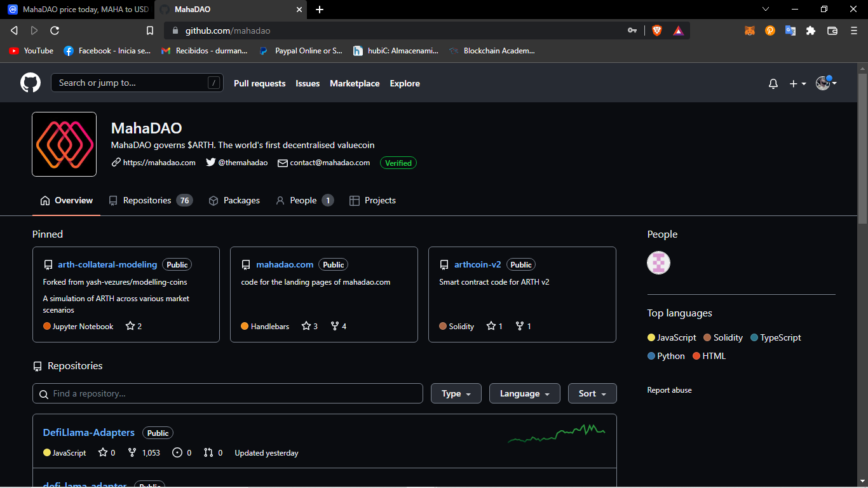Click the fork count on mahadao.com card
The width and height of the screenshot is (868, 488).
pyautogui.click(x=339, y=326)
